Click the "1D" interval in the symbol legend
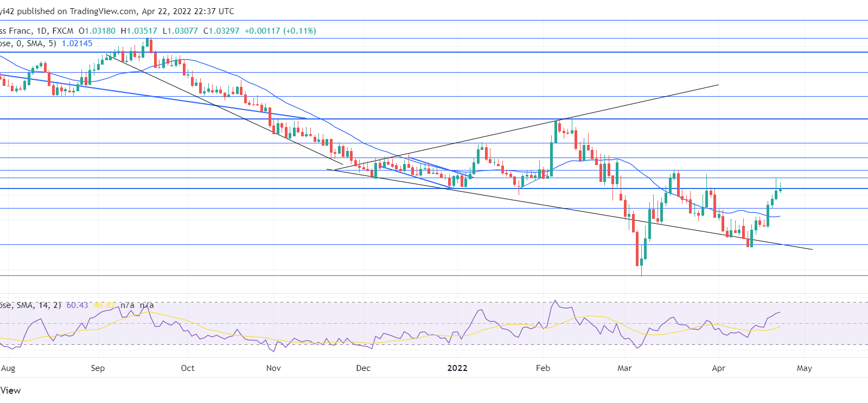This screenshot has width=868, height=403. pos(42,31)
